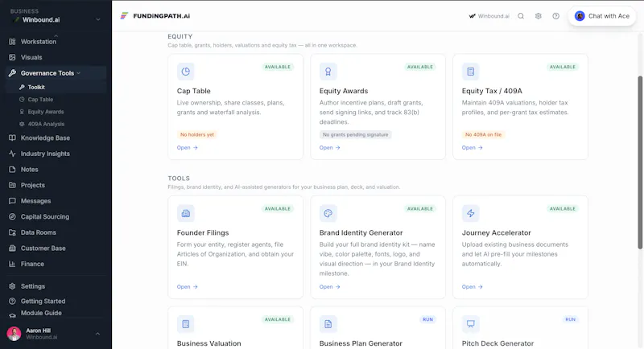Click Open link on Brand Identity Generator card
The height and width of the screenshot is (349, 644).
click(x=330, y=286)
